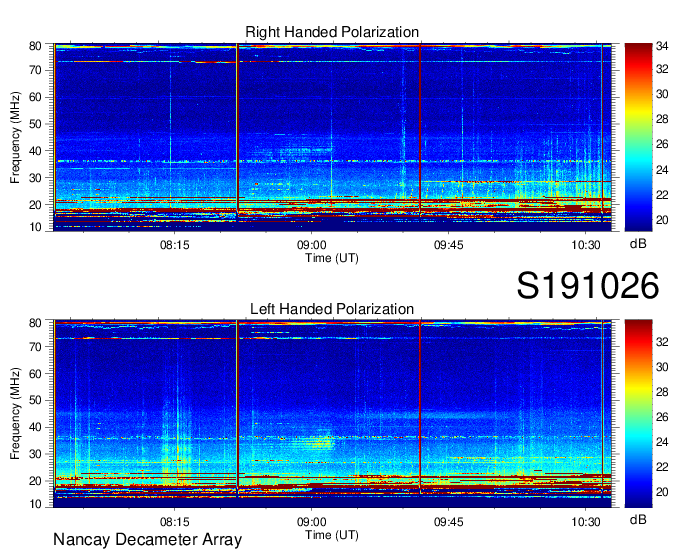Screen dimensions: 680x552
Task: Select the 10:30 tick of the Right Handed plot
Action: 585,245
